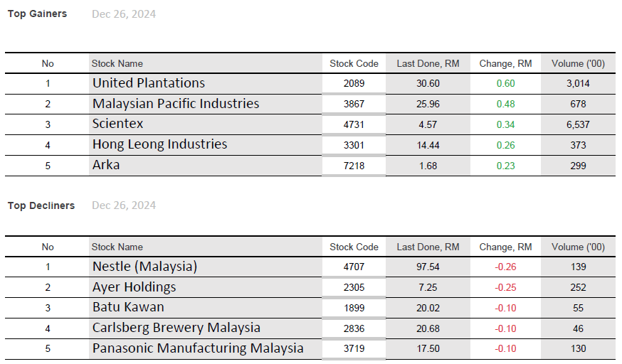622x364 pixels.
Task: Click volume 3,014 for United Plantations
Action: pyautogui.click(x=578, y=84)
